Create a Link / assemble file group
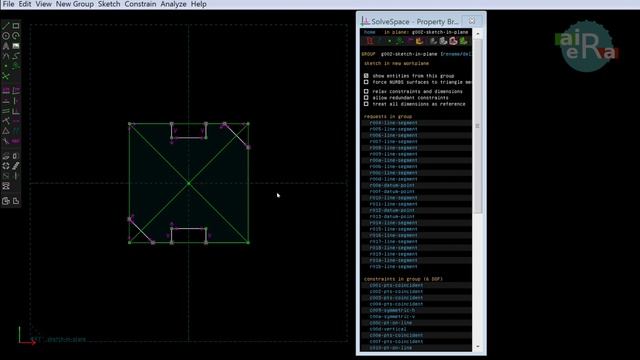 point(6,186)
